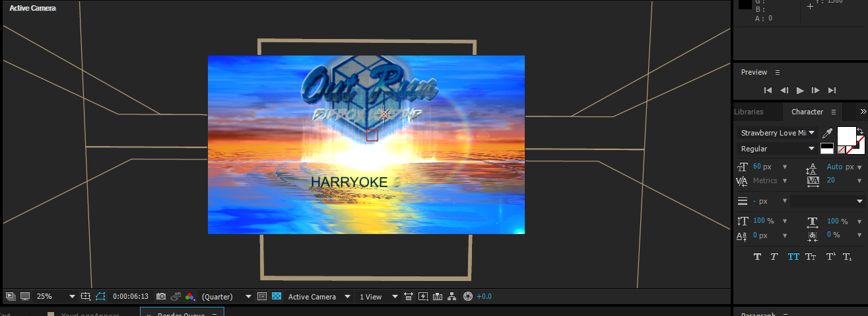The height and width of the screenshot is (316, 868).
Task: Expand hidden panels with double chevron
Action: (x=863, y=112)
